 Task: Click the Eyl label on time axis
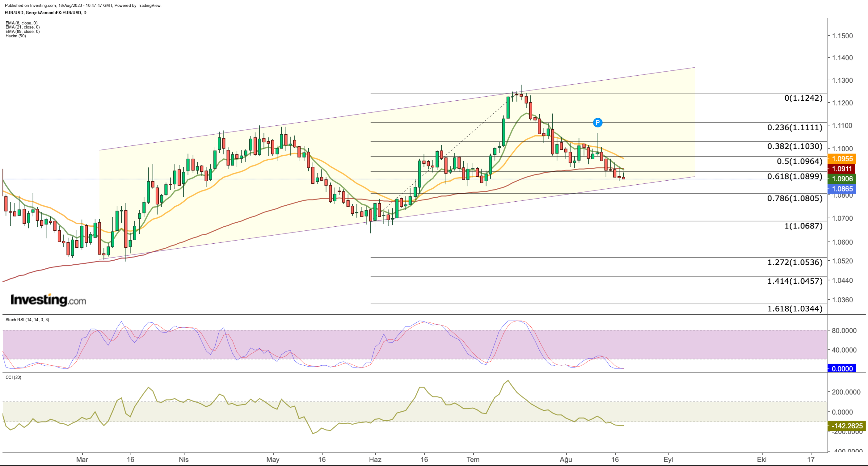[668, 460]
